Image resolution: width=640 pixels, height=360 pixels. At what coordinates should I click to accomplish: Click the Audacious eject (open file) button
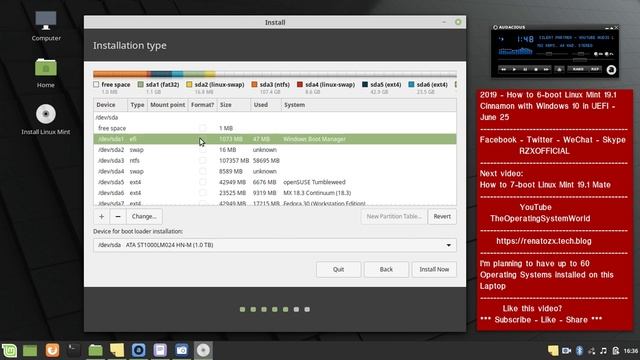tap(559, 69)
